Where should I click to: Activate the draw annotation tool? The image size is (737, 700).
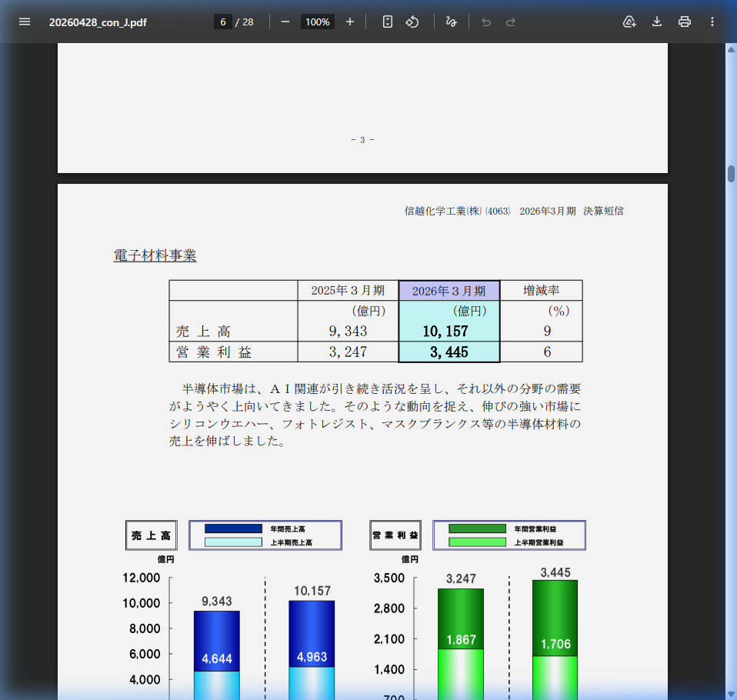(452, 22)
